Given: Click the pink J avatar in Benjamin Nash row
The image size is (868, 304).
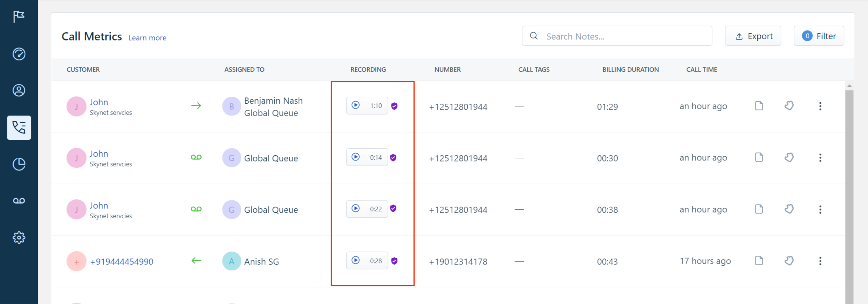Looking at the screenshot, I should pyautogui.click(x=76, y=106).
